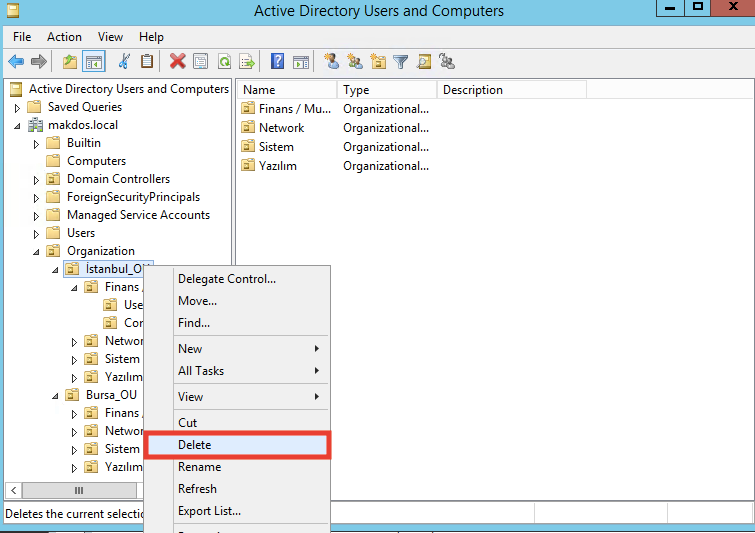Click the Cut scissors toolbar icon
755x533 pixels.
(x=124, y=62)
